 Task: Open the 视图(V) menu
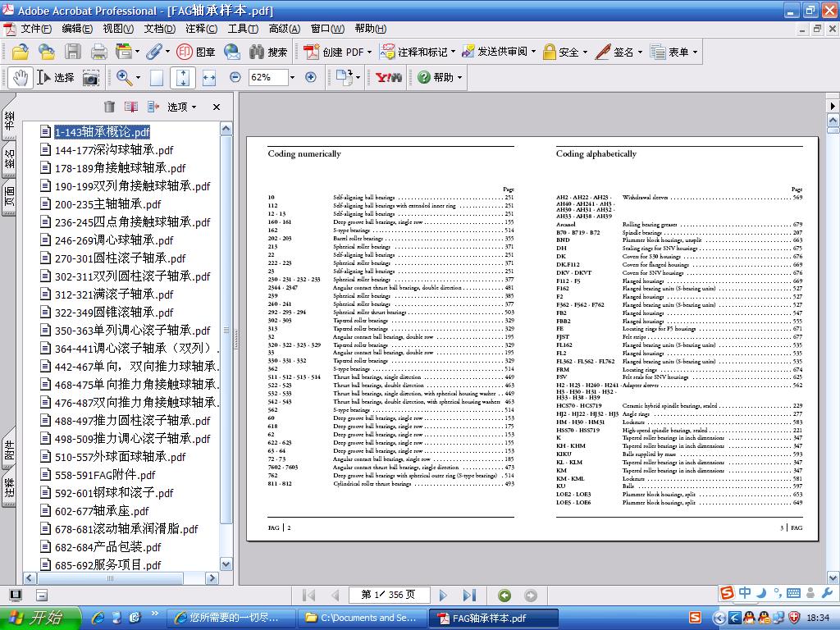point(118,29)
